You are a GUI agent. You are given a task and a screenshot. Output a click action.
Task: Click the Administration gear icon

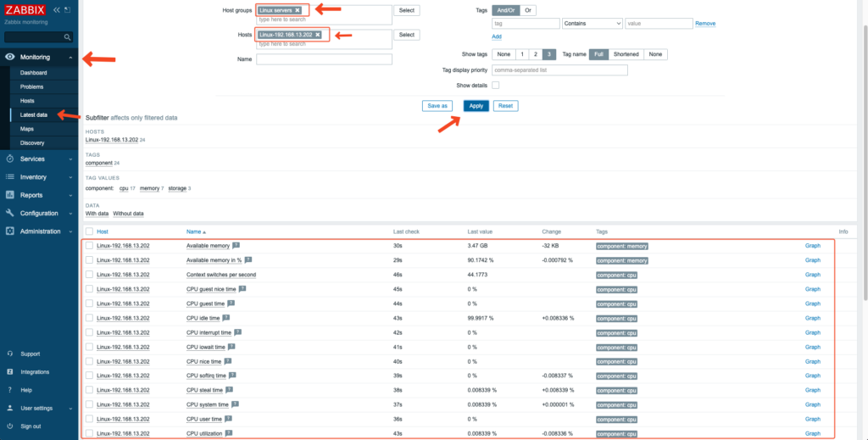tap(9, 231)
